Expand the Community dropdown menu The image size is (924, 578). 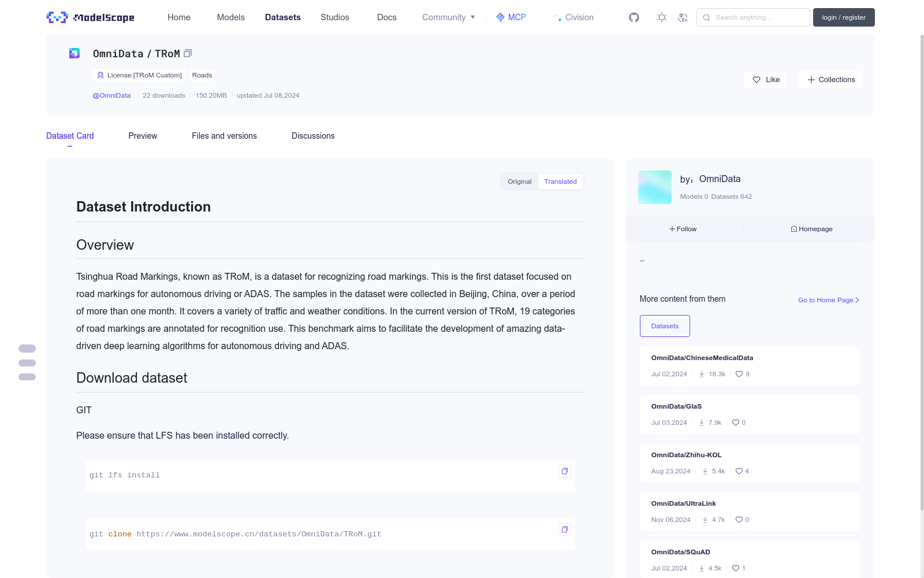point(449,17)
